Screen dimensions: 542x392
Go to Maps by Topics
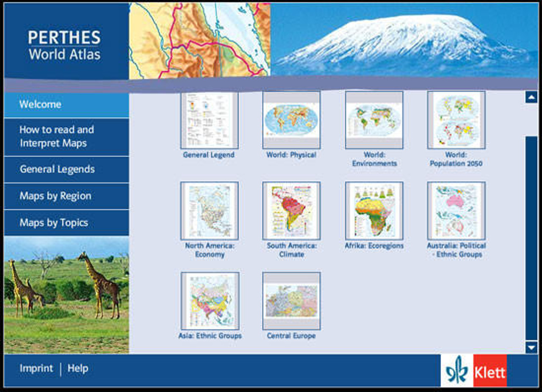(x=66, y=223)
